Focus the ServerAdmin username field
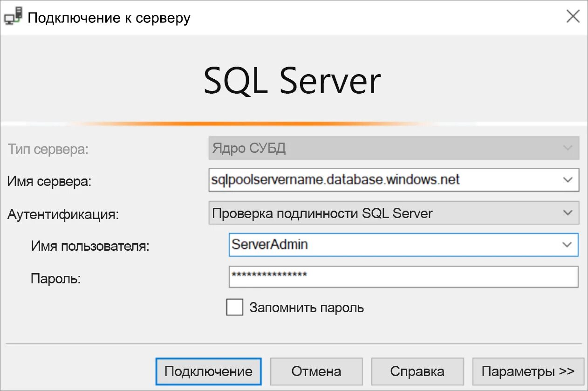Viewport: 588px width, 391px height. click(391, 245)
